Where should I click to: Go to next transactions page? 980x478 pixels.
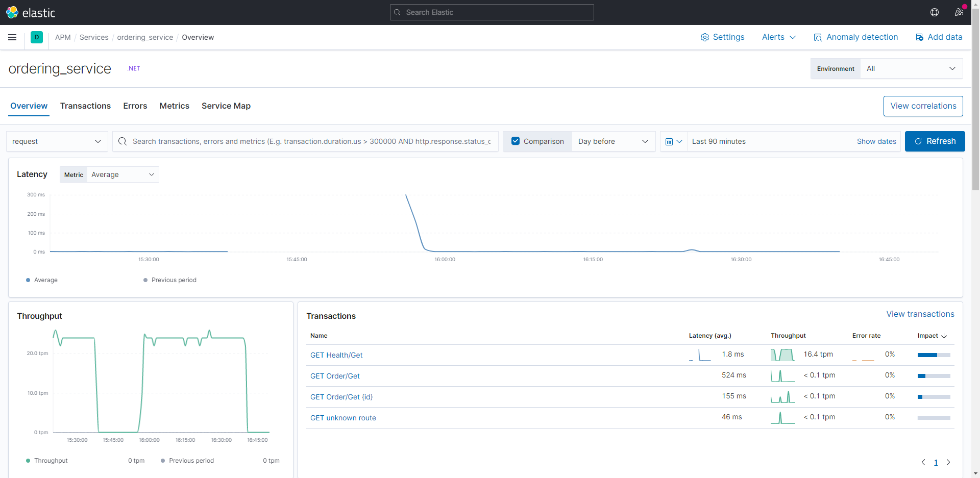948,462
